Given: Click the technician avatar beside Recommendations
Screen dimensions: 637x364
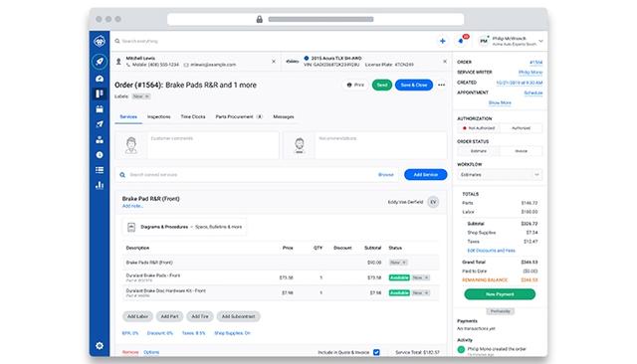Looking at the screenshot, I should click(x=300, y=145).
